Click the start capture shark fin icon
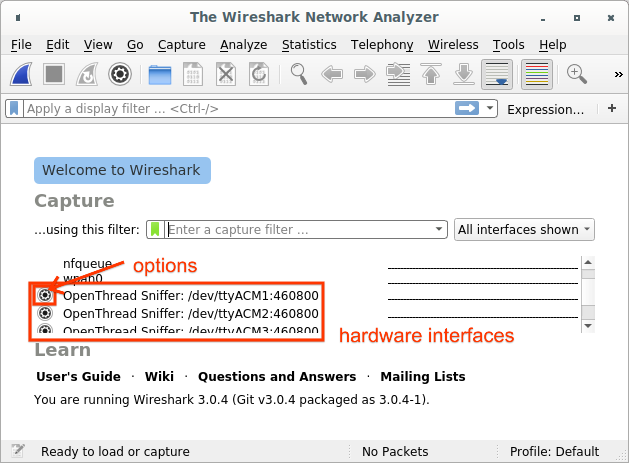 23,74
